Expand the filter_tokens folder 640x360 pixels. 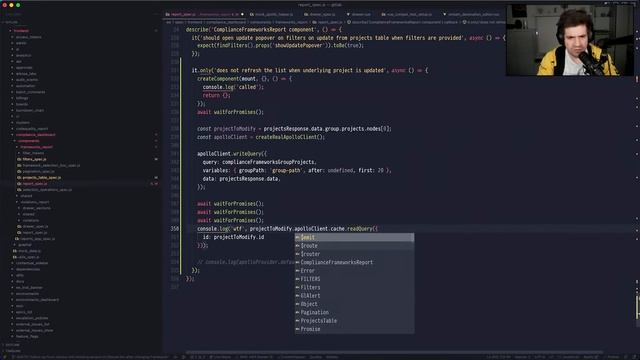coord(20,153)
